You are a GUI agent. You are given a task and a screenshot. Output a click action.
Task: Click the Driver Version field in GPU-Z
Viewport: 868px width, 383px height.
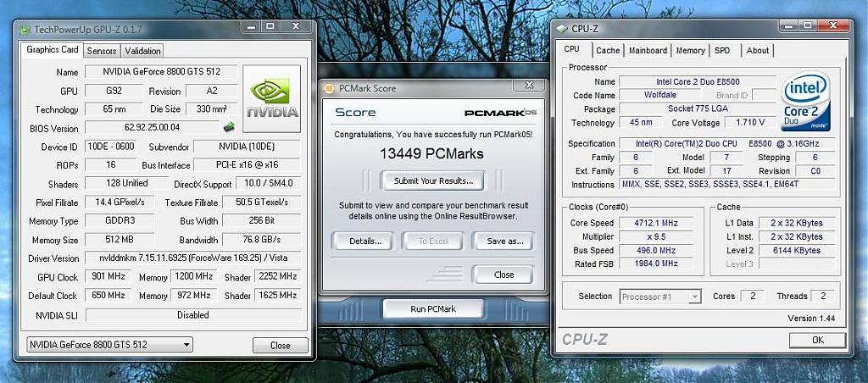[193, 258]
